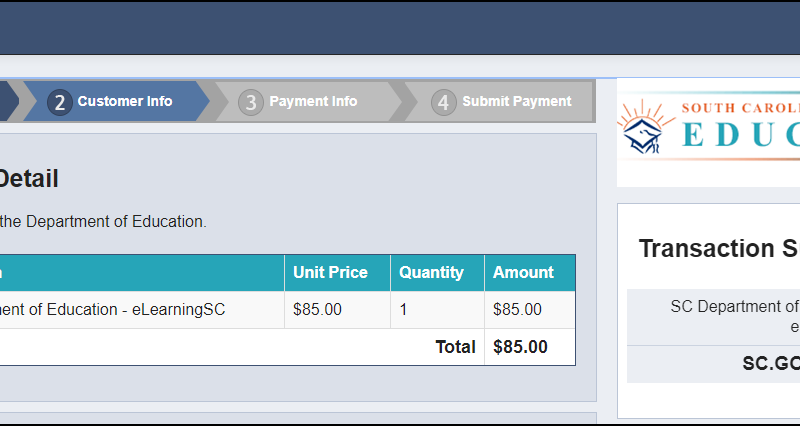
Task: Select the Customer Info step
Action: 116,101
